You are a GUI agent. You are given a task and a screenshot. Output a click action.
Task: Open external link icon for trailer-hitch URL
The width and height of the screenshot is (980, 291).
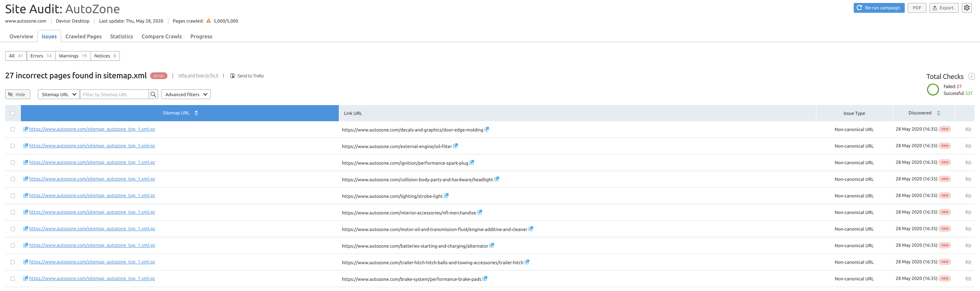(x=527, y=262)
